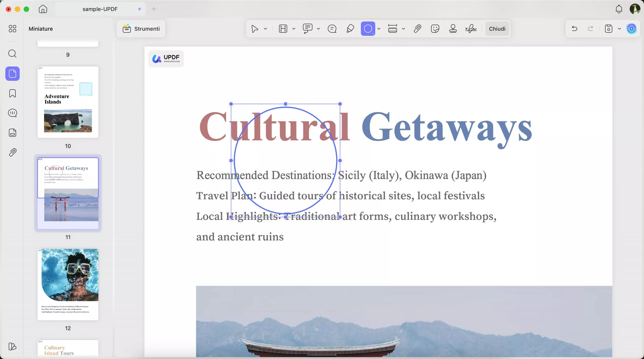644x359 pixels.
Task: Open search in the left sidebar
Action: [12, 54]
